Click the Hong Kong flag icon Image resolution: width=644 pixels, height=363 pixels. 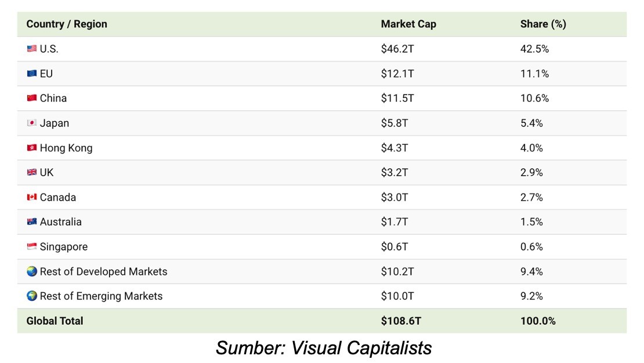(32, 147)
